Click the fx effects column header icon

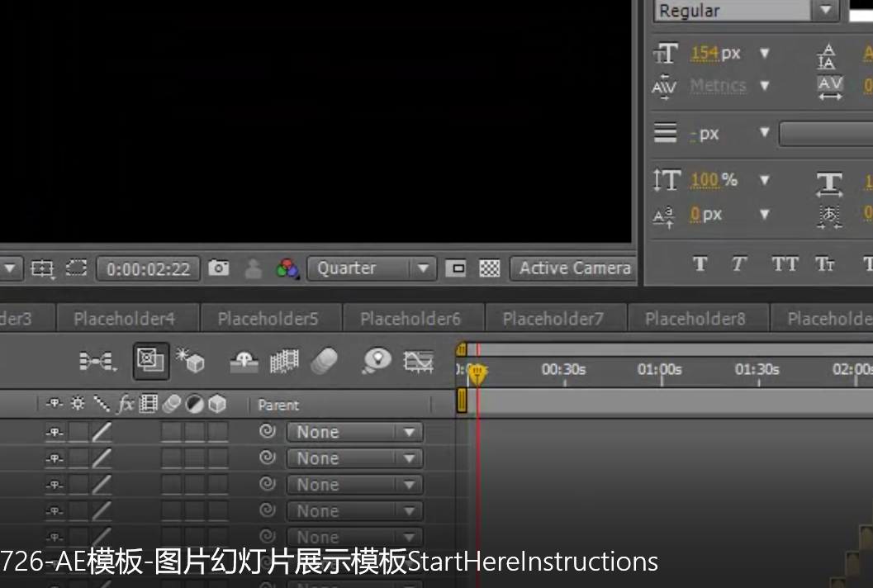(126, 404)
